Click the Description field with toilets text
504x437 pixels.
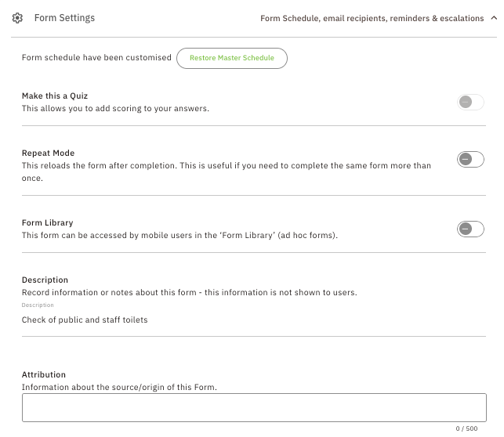point(254,320)
